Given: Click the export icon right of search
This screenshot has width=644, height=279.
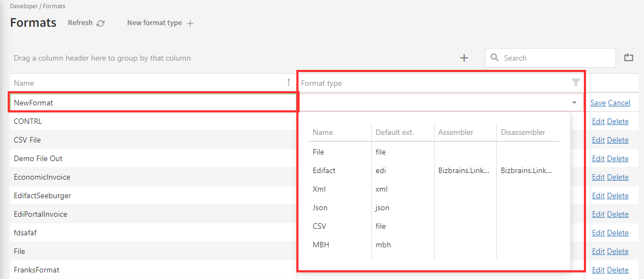Looking at the screenshot, I should (629, 57).
